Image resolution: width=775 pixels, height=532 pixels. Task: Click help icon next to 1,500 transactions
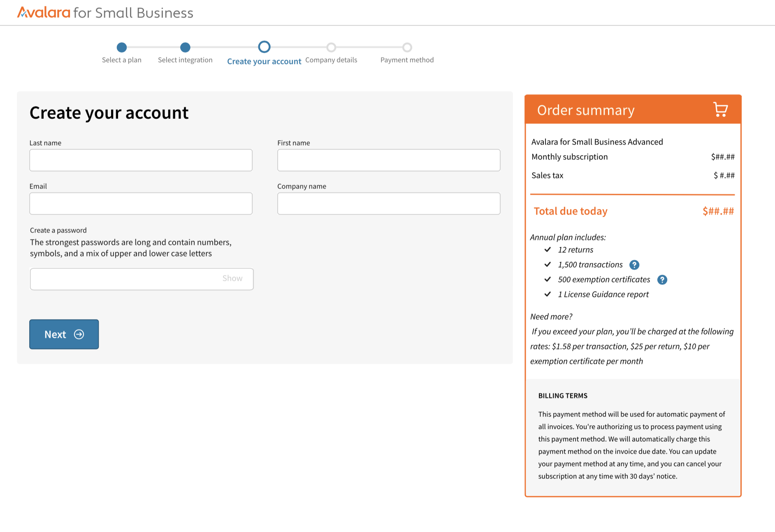634,265
